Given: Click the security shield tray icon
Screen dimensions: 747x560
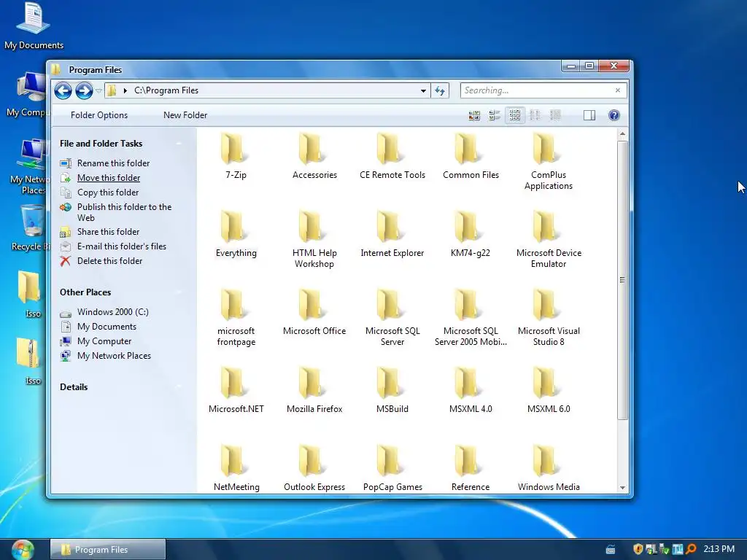Looking at the screenshot, I should (638, 549).
